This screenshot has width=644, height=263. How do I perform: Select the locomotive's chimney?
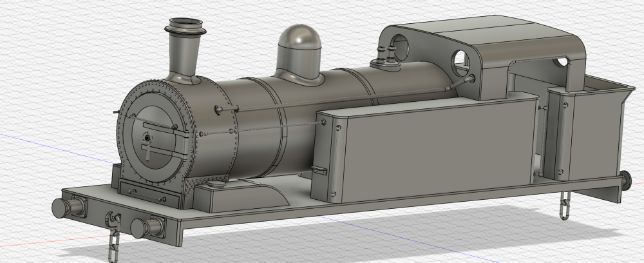pyautogui.click(x=184, y=50)
